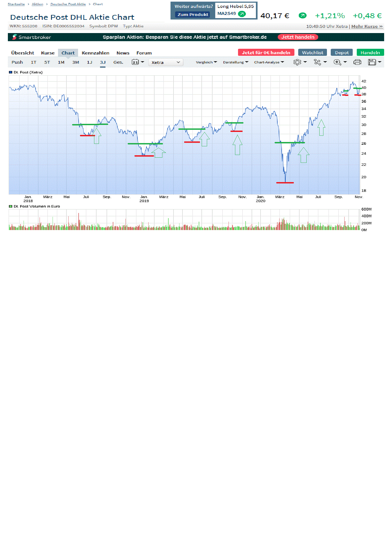The image size is (392, 559).
Task: Select the 1T time range
Action: tap(33, 62)
